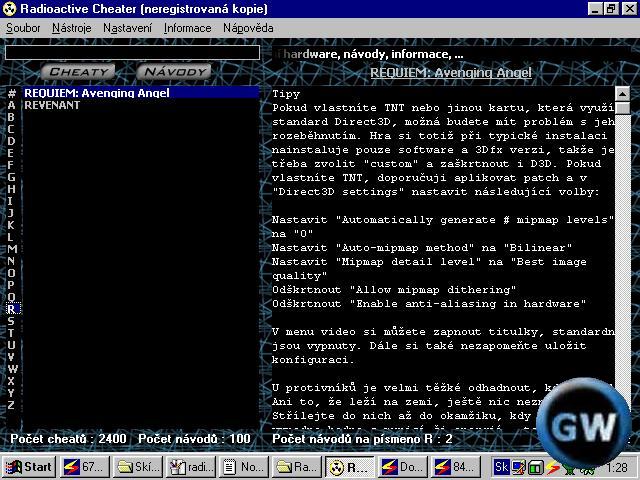Focus the search input field
Viewport: 640px width, 480px height.
point(132,53)
